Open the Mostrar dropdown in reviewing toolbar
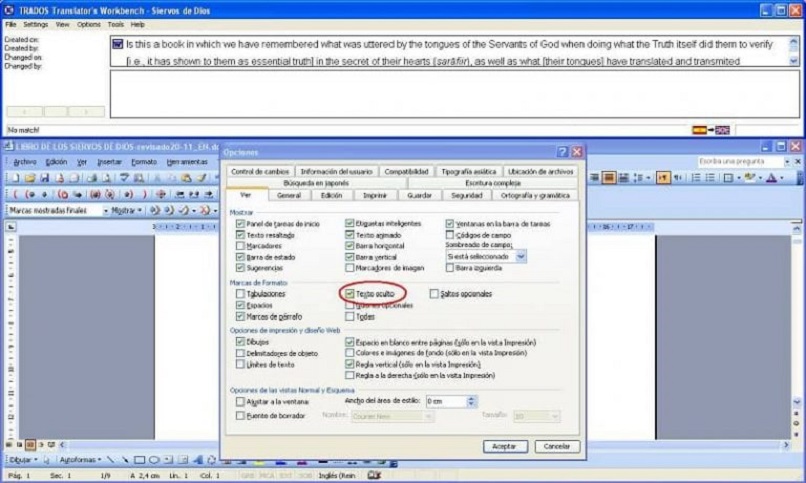 pos(126,211)
